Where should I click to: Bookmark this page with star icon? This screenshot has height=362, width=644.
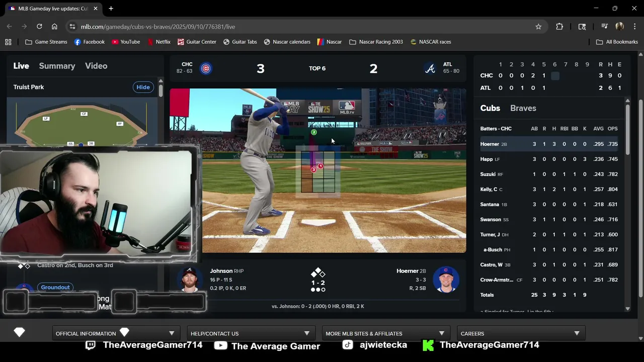tap(538, 27)
